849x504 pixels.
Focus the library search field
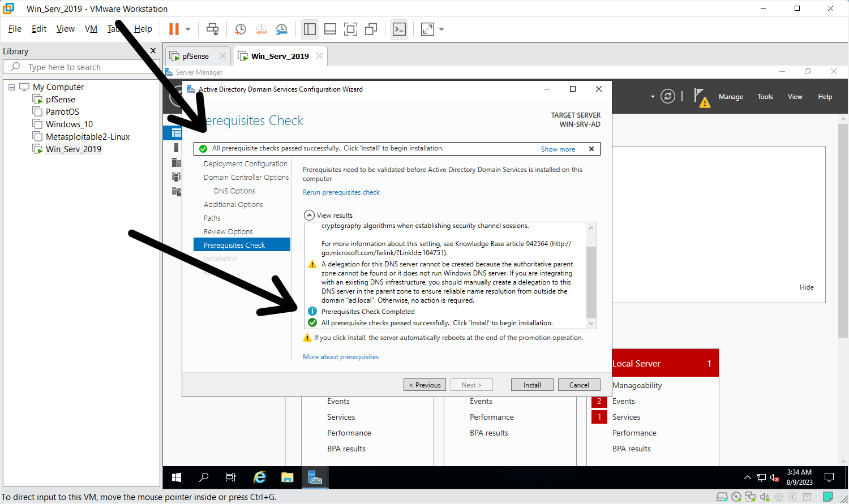point(82,67)
